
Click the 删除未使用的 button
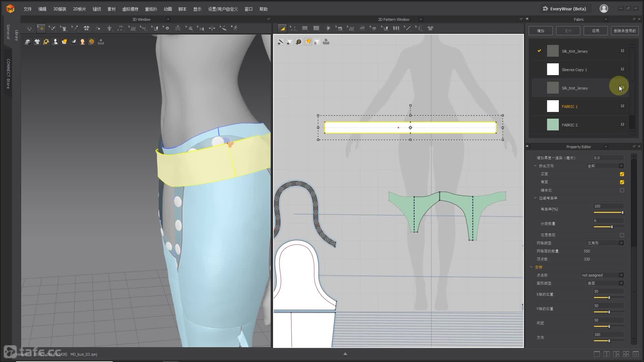coord(625,31)
